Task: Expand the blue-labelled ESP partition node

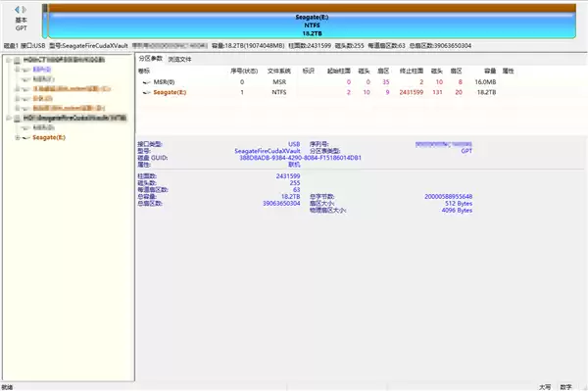Action: [x=17, y=70]
